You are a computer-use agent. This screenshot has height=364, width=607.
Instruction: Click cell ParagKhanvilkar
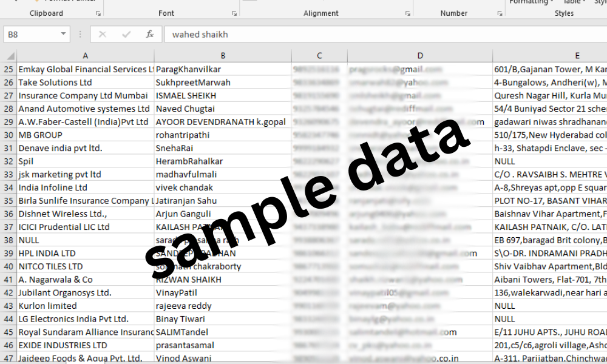coord(223,69)
